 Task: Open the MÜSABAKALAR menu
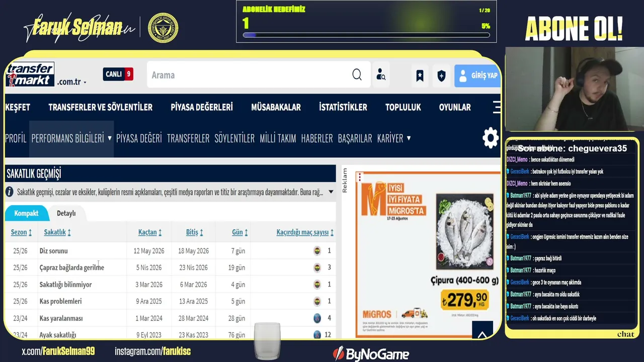pos(276,107)
